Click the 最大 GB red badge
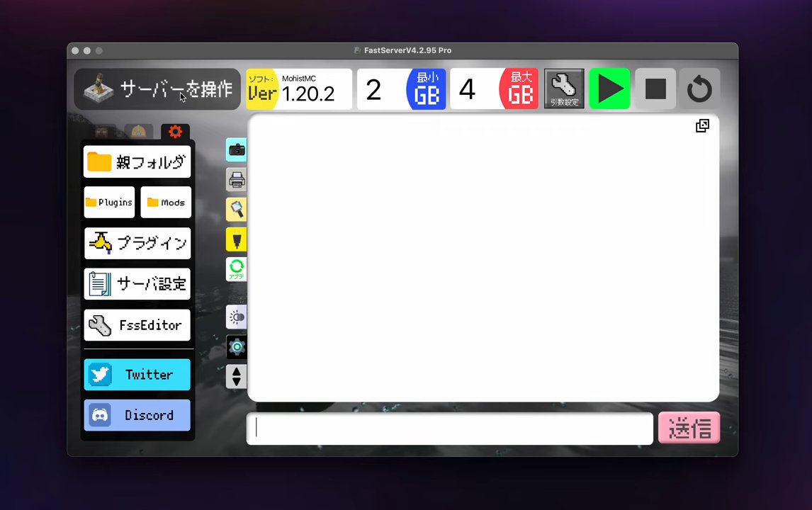The image size is (812, 510). point(519,89)
